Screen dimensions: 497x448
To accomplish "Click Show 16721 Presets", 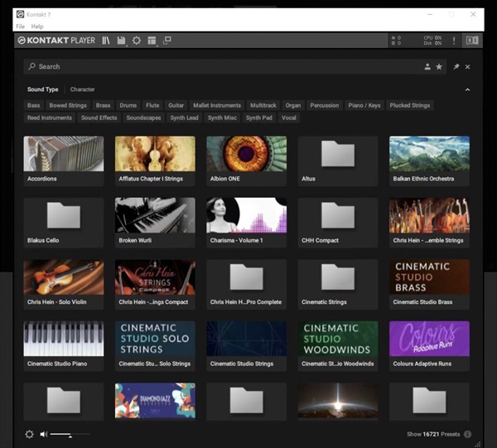I will pyautogui.click(x=433, y=435).
